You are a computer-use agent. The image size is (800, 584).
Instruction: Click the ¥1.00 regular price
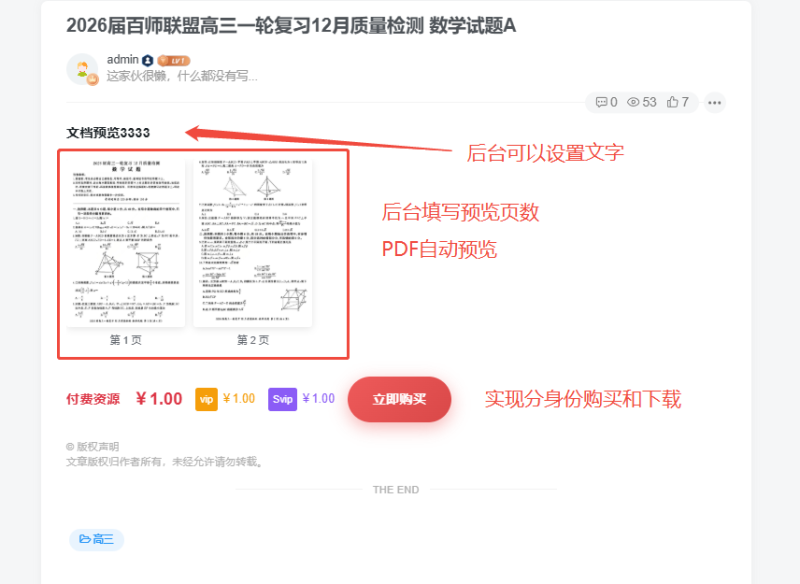159,399
